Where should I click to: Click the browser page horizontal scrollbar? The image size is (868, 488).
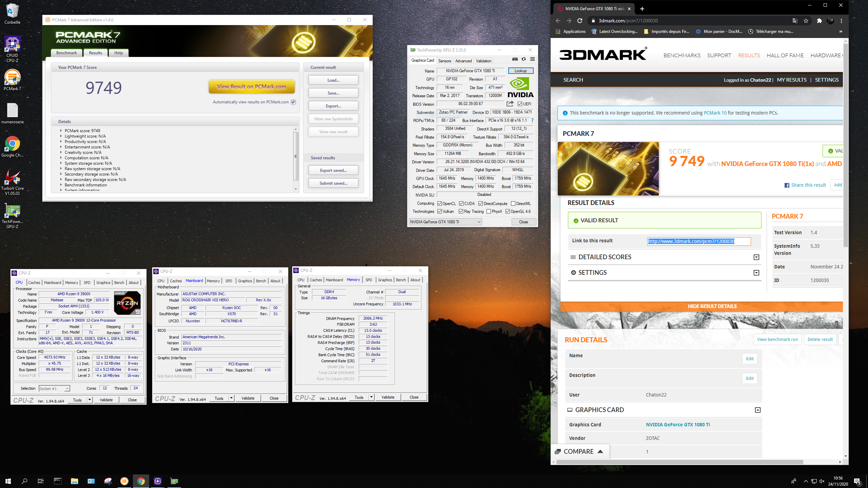pyautogui.click(x=679, y=462)
